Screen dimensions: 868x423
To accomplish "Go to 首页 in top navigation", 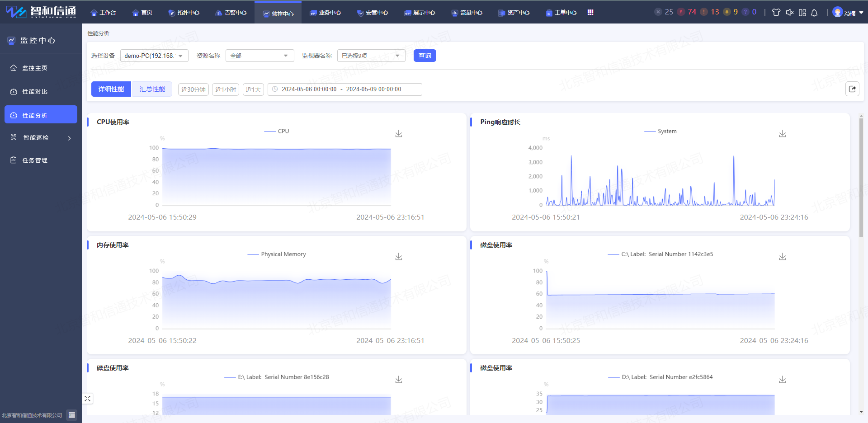I will (x=142, y=13).
